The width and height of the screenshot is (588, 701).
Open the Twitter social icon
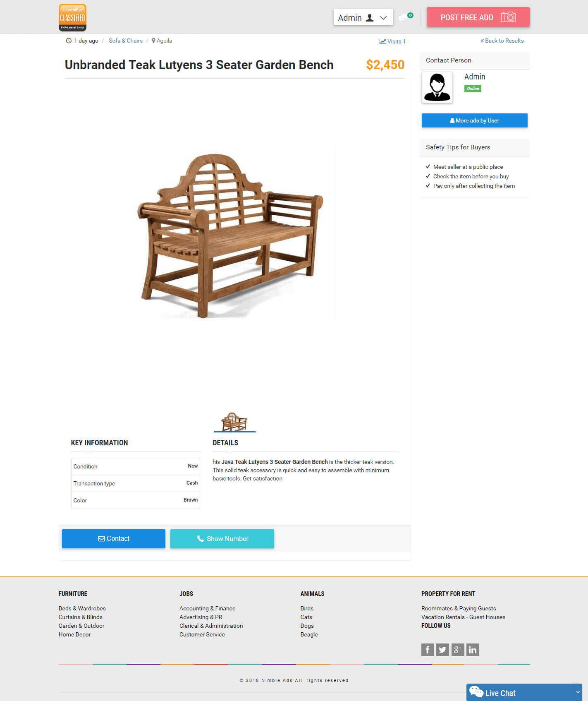[x=442, y=650]
